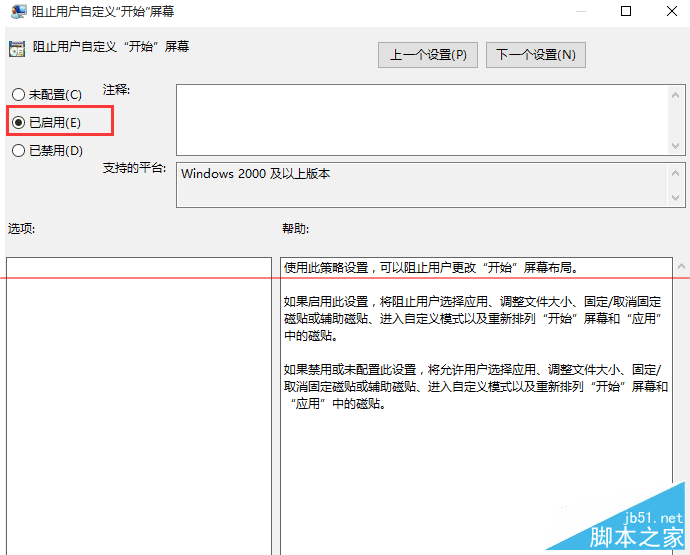
Task: Click the paragraph starting 如果启用此设置
Action: tap(473, 319)
